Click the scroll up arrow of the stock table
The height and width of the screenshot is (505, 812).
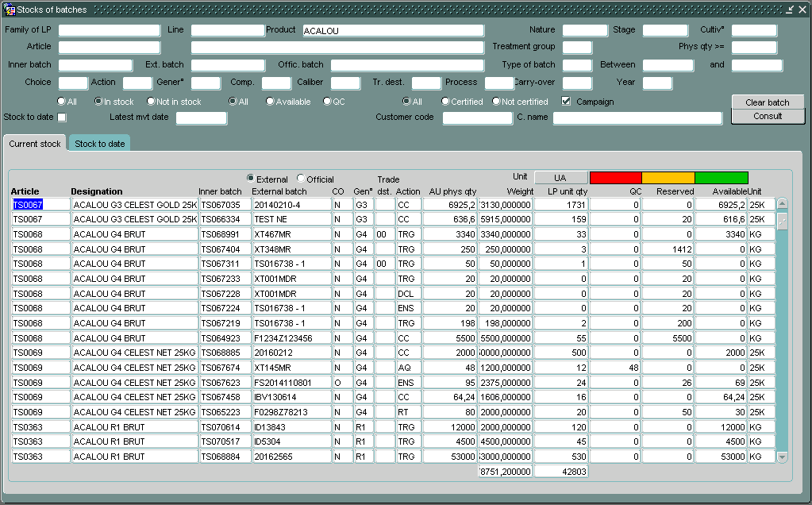pyautogui.click(x=782, y=203)
